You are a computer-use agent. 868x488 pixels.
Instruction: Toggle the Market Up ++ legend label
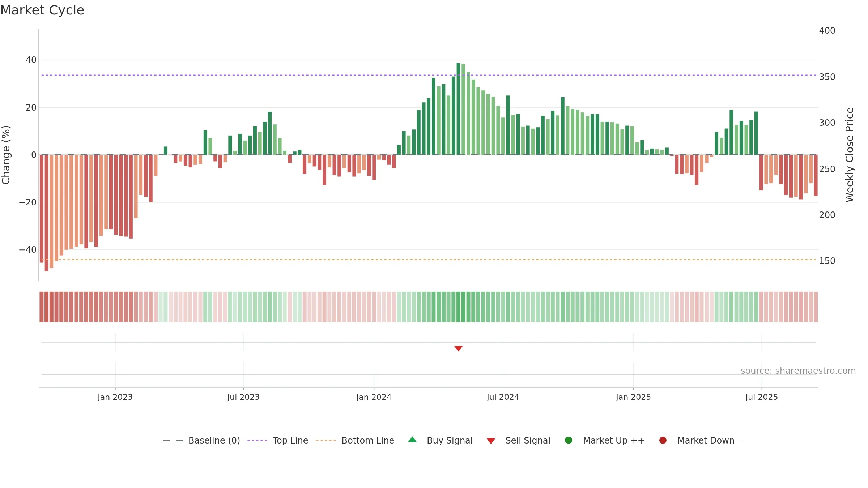point(614,440)
